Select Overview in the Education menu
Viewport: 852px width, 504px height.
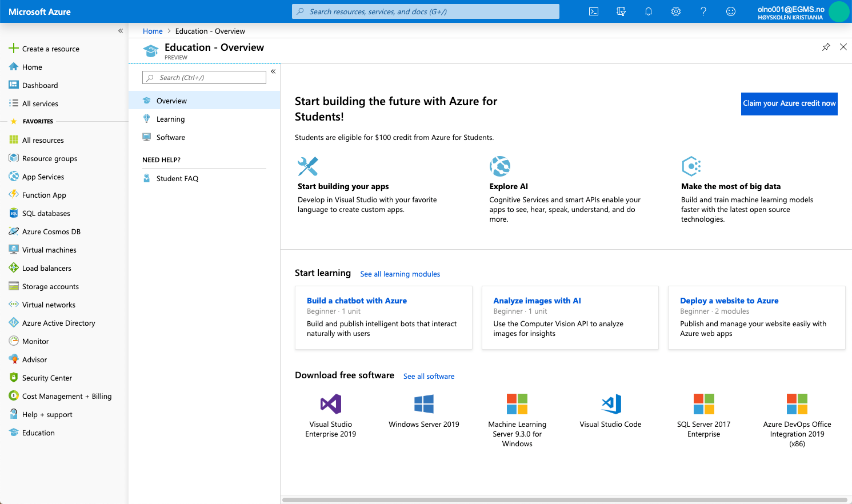click(204, 101)
